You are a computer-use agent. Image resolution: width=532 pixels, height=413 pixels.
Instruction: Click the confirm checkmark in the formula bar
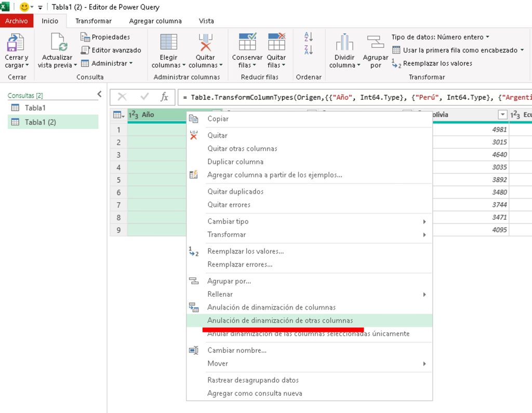tap(144, 97)
